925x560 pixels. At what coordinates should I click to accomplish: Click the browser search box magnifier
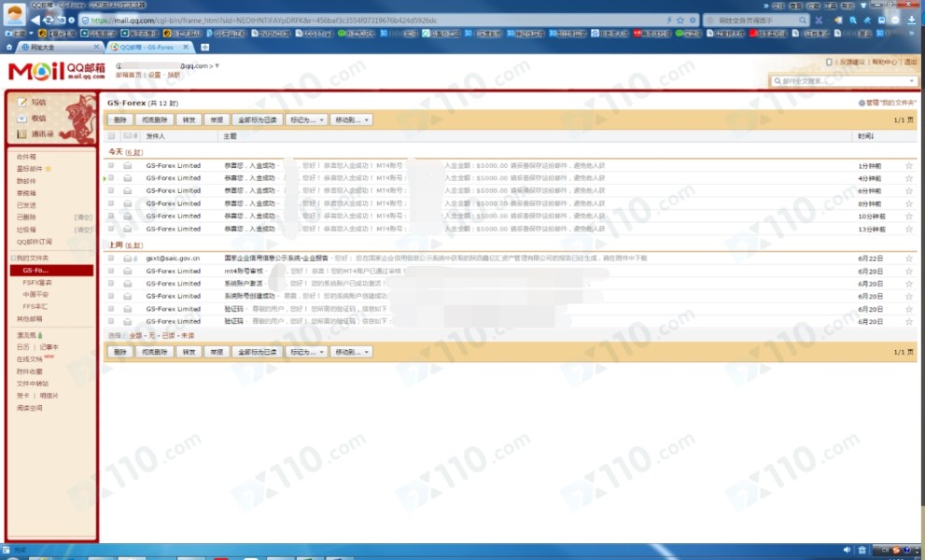[803, 20]
